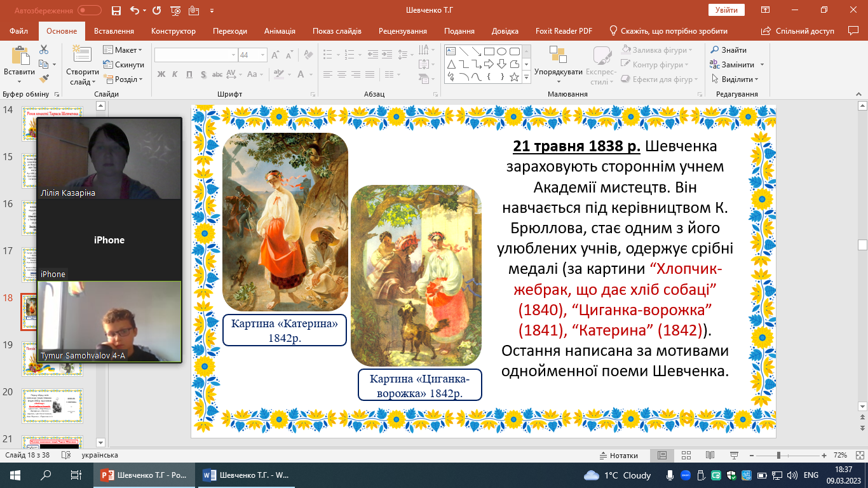Switch to reading view icon
The height and width of the screenshot is (488, 868).
point(710,456)
